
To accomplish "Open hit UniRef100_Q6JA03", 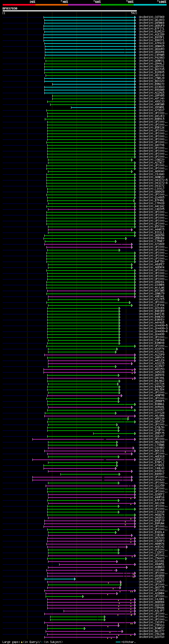I will point(152,20).
